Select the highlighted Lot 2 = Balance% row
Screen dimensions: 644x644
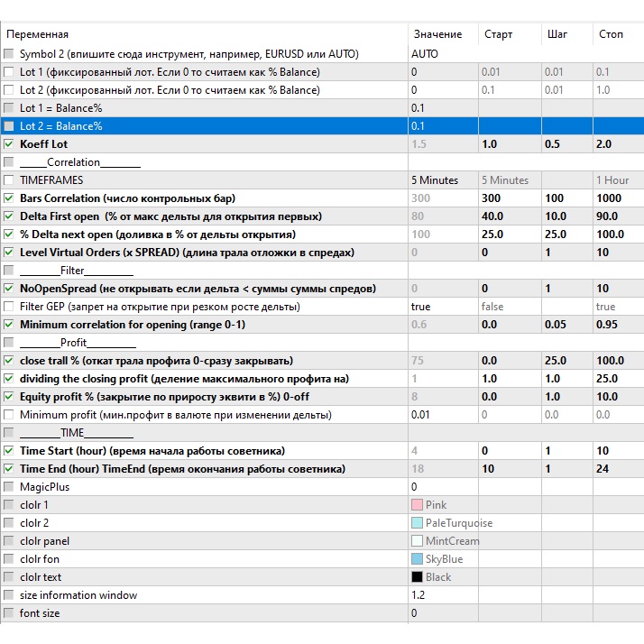[203, 126]
